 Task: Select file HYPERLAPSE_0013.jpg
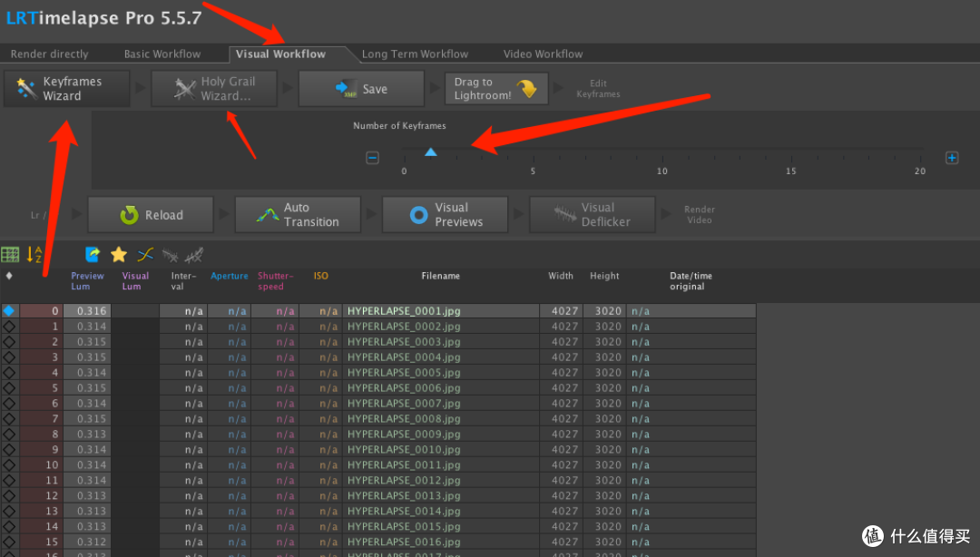[404, 495]
